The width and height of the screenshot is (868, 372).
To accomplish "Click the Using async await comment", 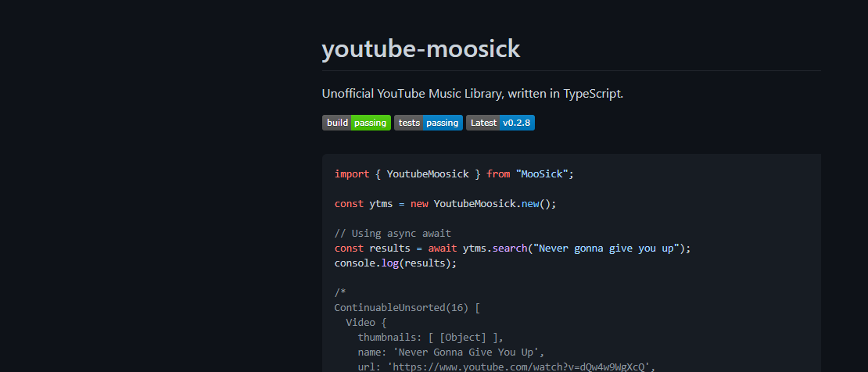I will (x=393, y=233).
